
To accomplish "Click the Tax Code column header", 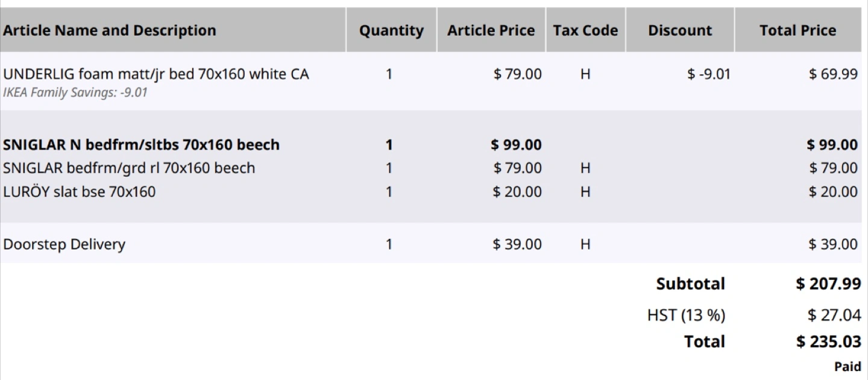I will pos(585,31).
